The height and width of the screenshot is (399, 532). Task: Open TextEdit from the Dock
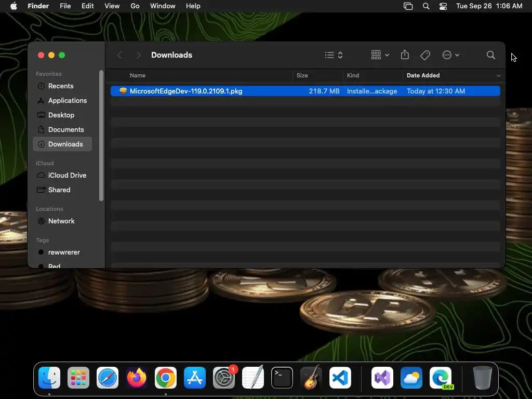(253, 377)
